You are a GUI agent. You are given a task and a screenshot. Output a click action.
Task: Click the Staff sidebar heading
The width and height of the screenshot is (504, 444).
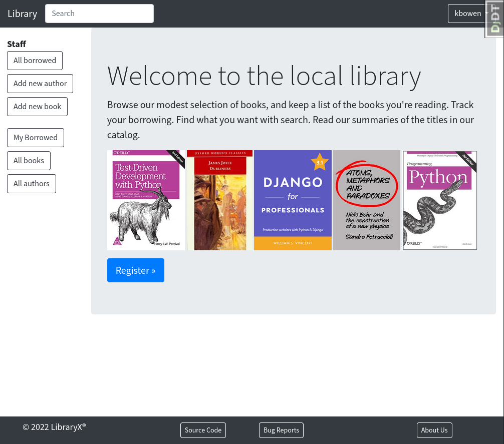pos(17,44)
